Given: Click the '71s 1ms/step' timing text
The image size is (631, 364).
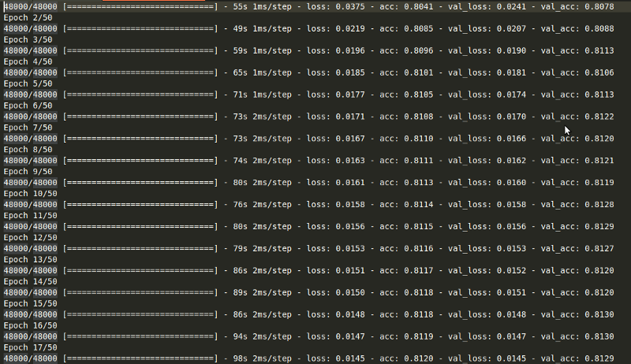Looking at the screenshot, I should [263, 95].
